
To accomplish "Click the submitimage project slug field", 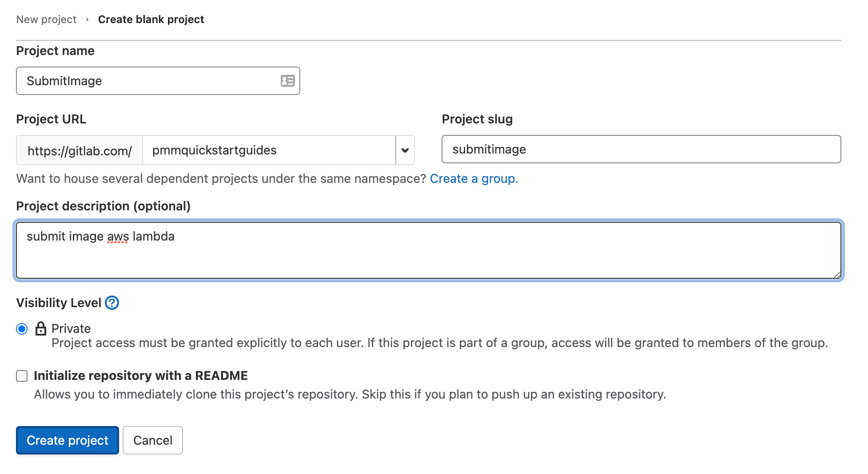I will pyautogui.click(x=641, y=150).
